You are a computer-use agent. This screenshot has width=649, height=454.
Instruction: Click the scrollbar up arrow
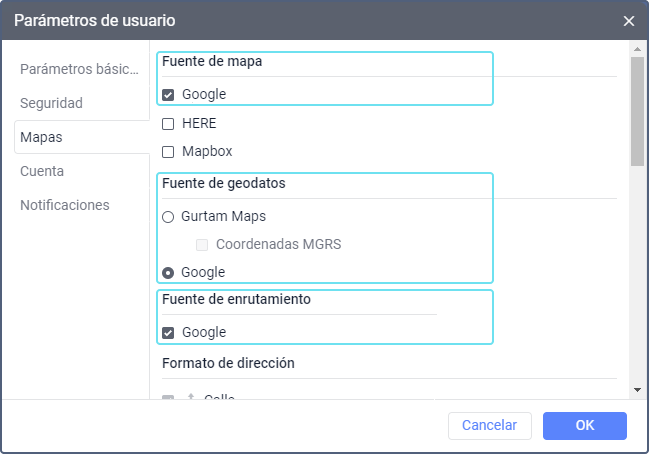pyautogui.click(x=636, y=49)
